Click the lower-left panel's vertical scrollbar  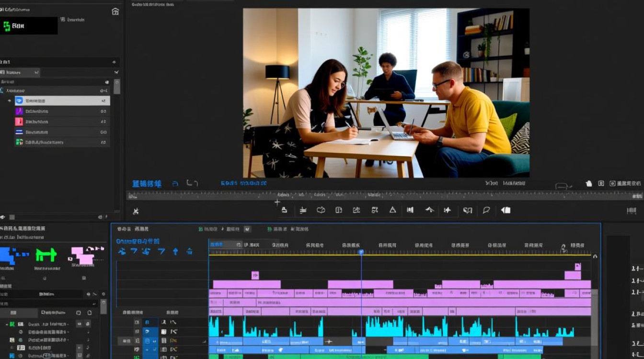103,307
